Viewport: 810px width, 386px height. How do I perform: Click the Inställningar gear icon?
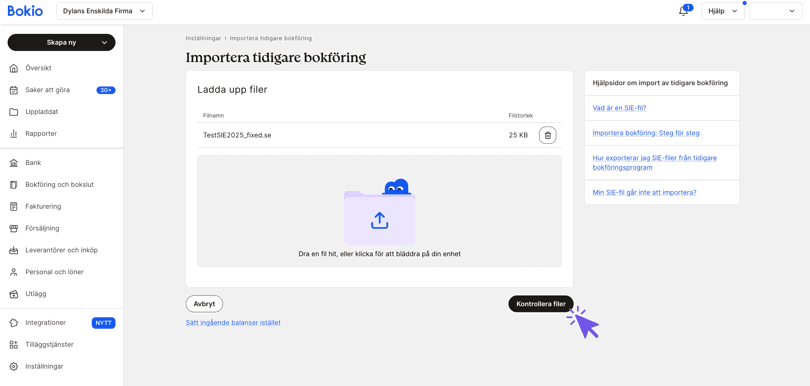14,366
